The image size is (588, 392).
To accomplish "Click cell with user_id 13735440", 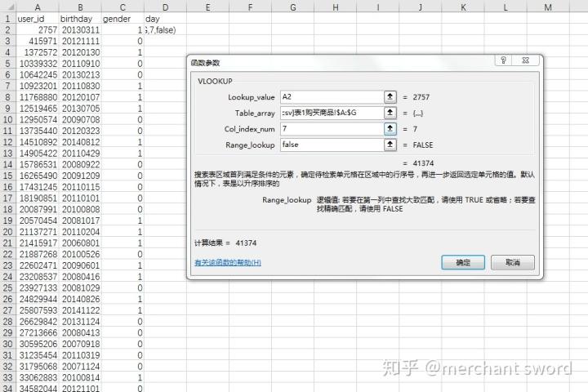I will 38,131.
